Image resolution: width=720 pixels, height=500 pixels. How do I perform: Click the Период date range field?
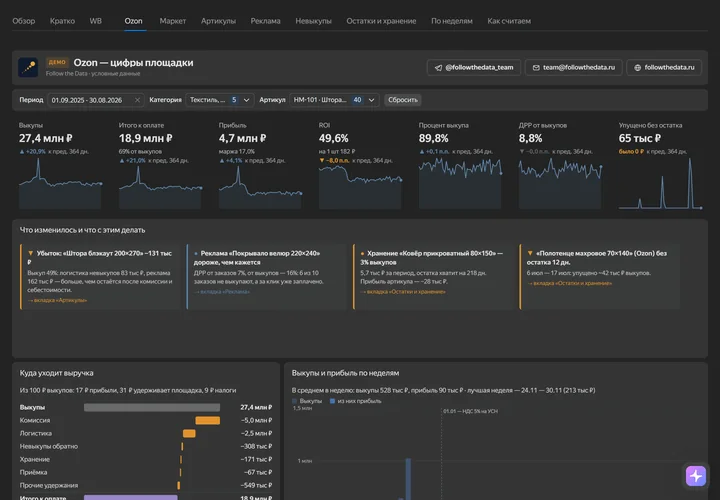[x=96, y=100]
